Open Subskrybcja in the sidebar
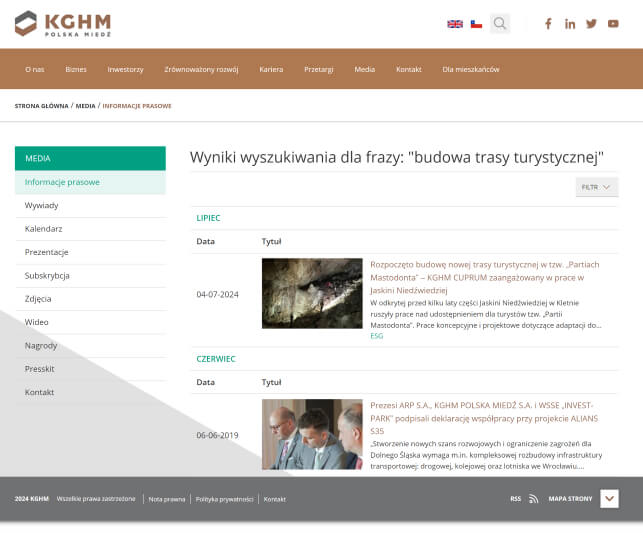The width and height of the screenshot is (643, 533). [x=90, y=276]
